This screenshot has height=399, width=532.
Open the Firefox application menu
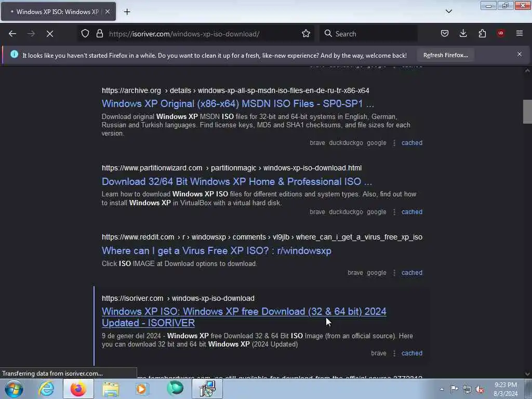520,33
